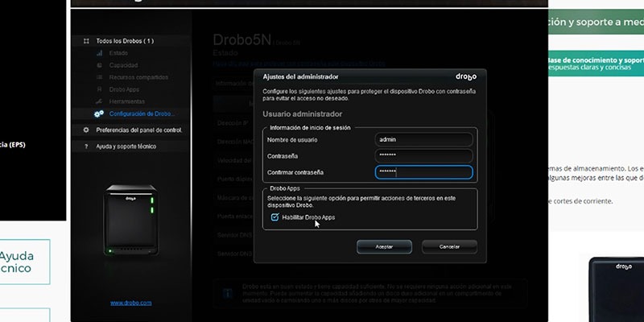Screen dimensions: 644x322
Task: Click the Todos los Drobos grid icon
Action: (x=86, y=41)
